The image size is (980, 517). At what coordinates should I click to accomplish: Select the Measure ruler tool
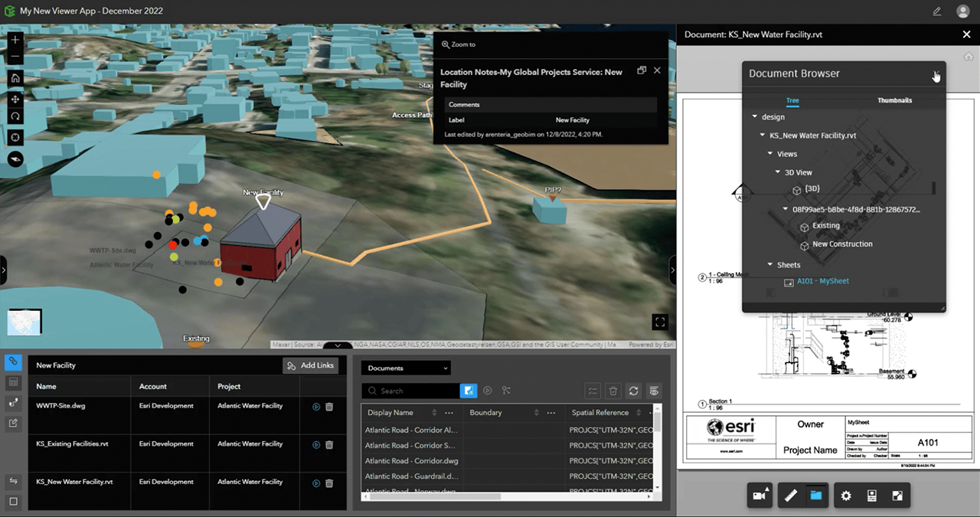791,496
